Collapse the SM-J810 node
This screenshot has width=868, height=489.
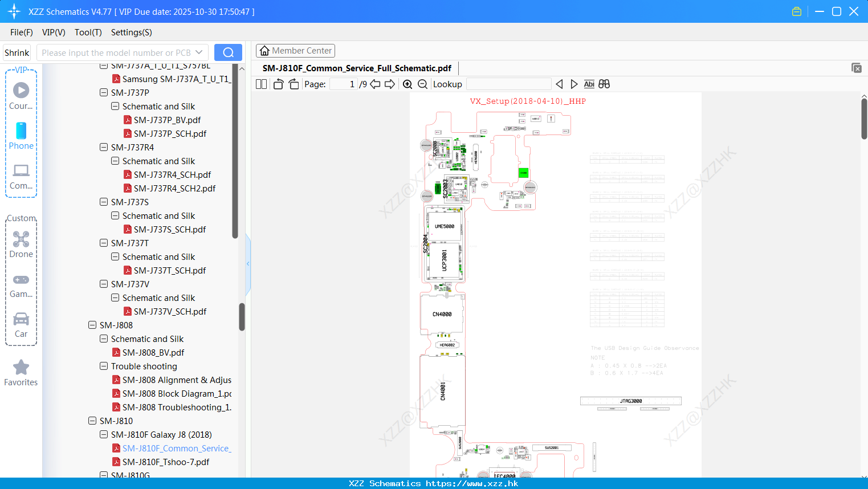click(92, 421)
